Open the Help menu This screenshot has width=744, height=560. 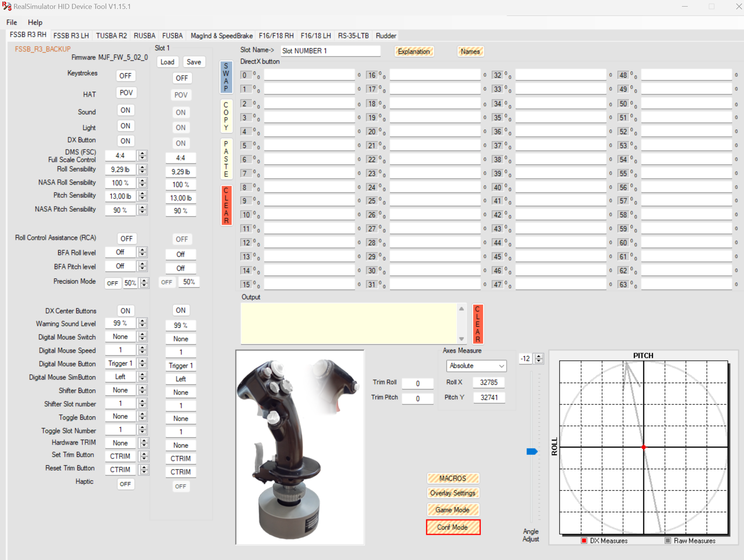click(x=35, y=22)
